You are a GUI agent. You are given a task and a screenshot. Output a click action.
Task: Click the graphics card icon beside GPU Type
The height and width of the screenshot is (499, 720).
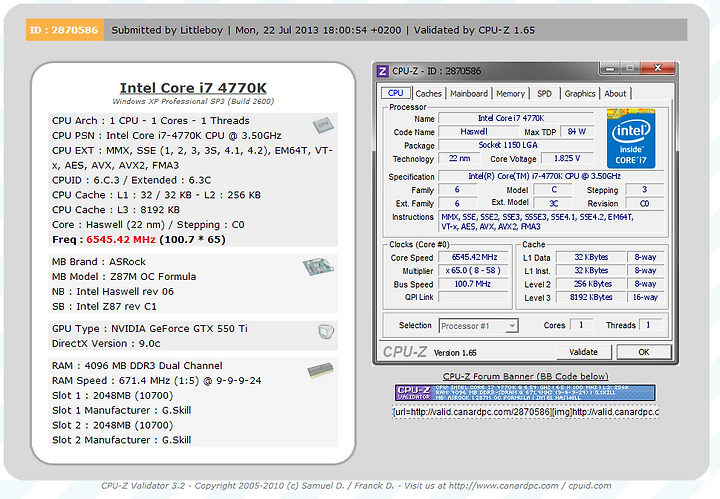click(x=326, y=331)
